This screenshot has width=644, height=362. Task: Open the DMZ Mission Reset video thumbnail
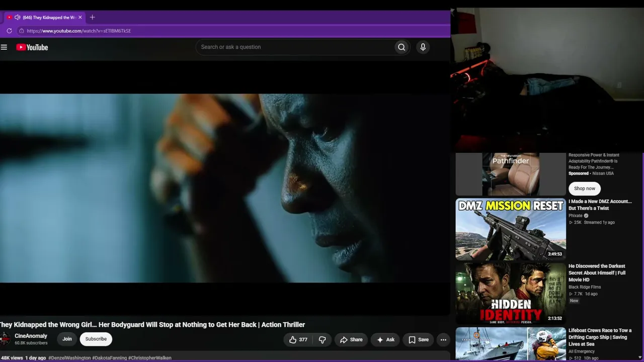tap(511, 229)
